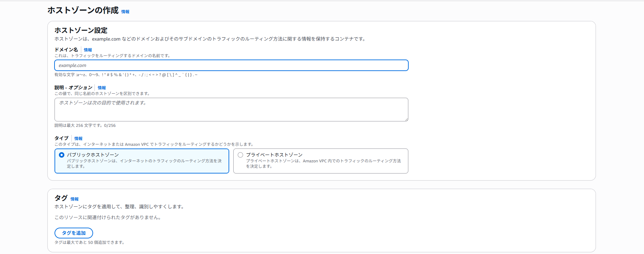Click the 情報 link next to タイプ

tap(78, 138)
